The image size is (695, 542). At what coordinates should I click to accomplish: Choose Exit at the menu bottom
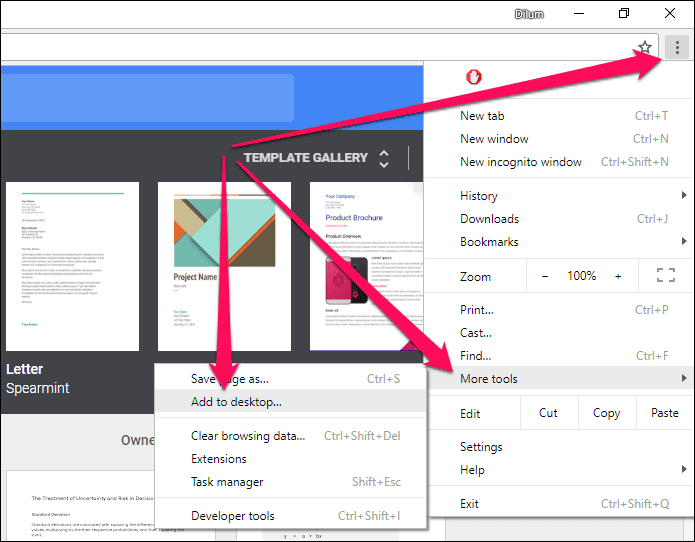(559, 503)
